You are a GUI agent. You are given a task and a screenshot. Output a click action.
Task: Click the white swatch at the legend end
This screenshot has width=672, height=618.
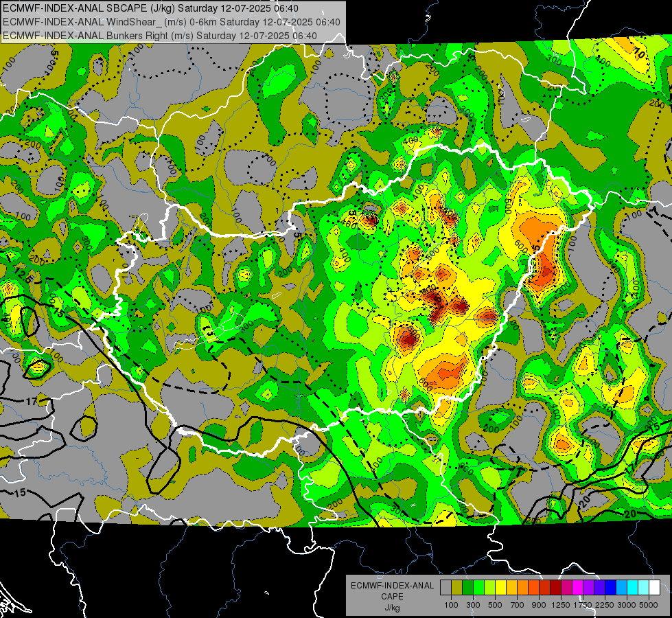[x=654, y=587]
